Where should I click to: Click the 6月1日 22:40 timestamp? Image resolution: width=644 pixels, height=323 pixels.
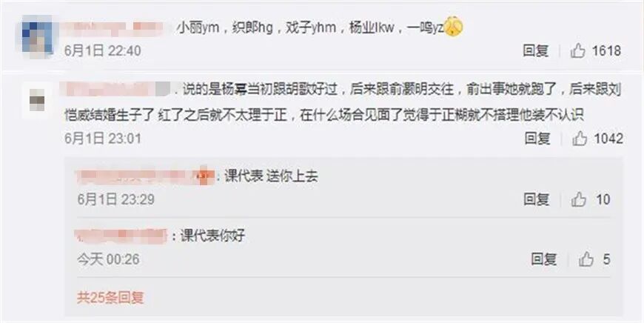point(103,51)
